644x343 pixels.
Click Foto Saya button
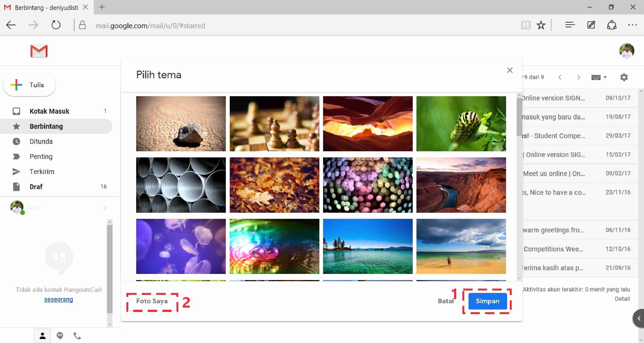point(152,301)
